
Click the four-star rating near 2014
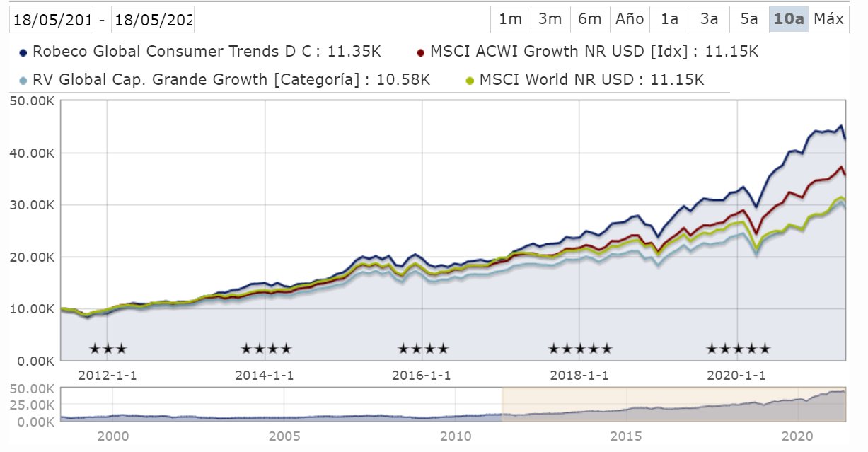[x=266, y=348]
